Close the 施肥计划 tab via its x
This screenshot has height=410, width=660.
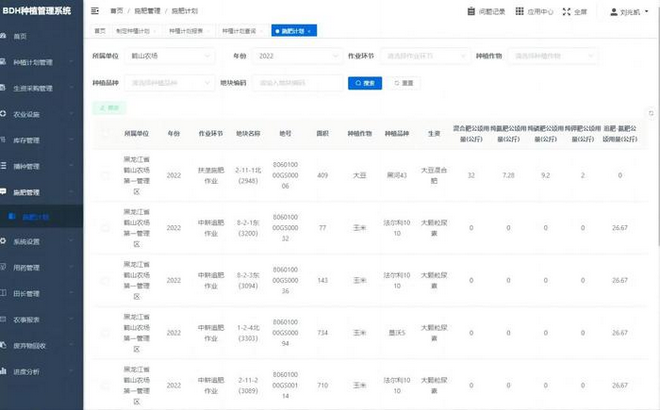coord(310,31)
